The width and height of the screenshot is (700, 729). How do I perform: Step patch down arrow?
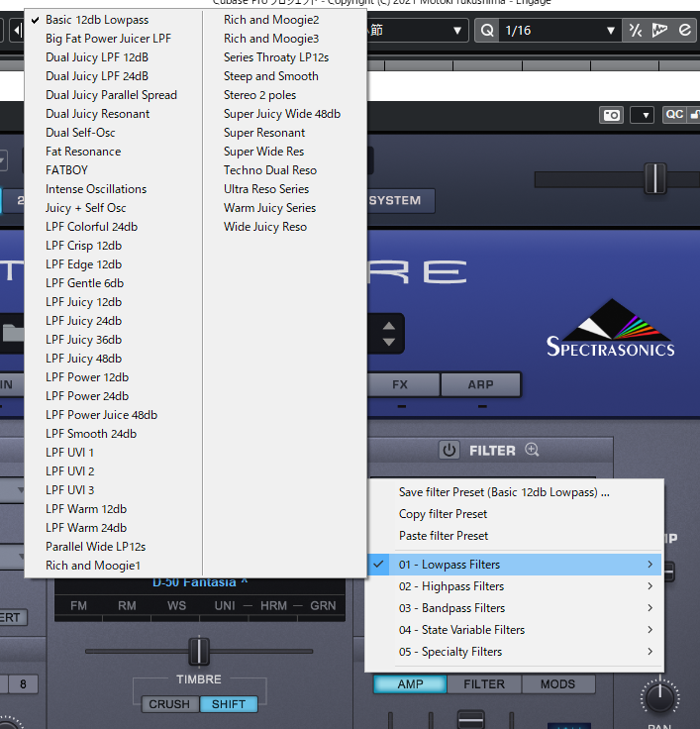click(389, 342)
